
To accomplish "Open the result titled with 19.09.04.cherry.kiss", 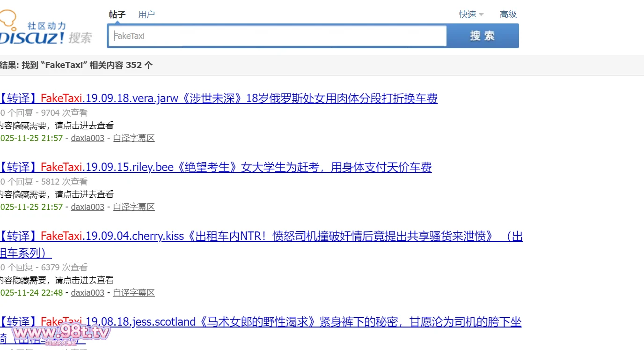I will 260,236.
